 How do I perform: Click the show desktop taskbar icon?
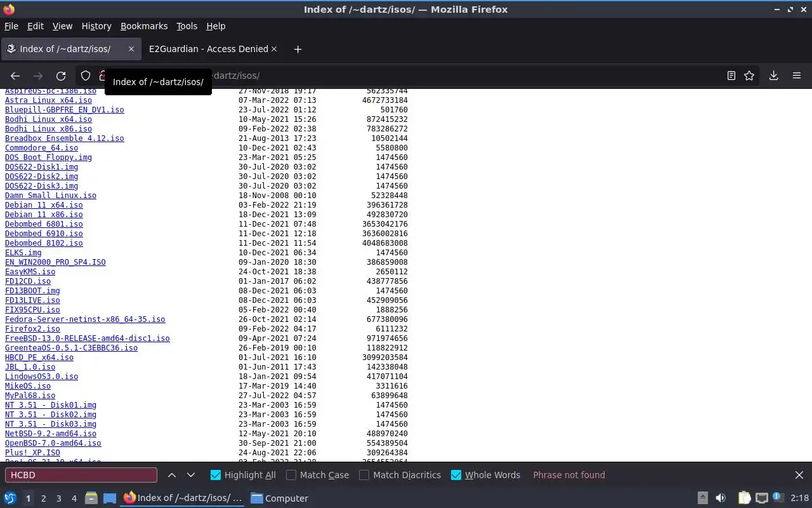110,498
